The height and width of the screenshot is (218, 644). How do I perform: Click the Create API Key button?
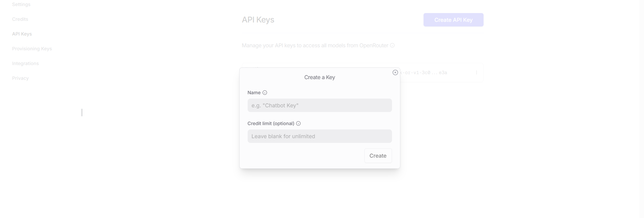453,20
